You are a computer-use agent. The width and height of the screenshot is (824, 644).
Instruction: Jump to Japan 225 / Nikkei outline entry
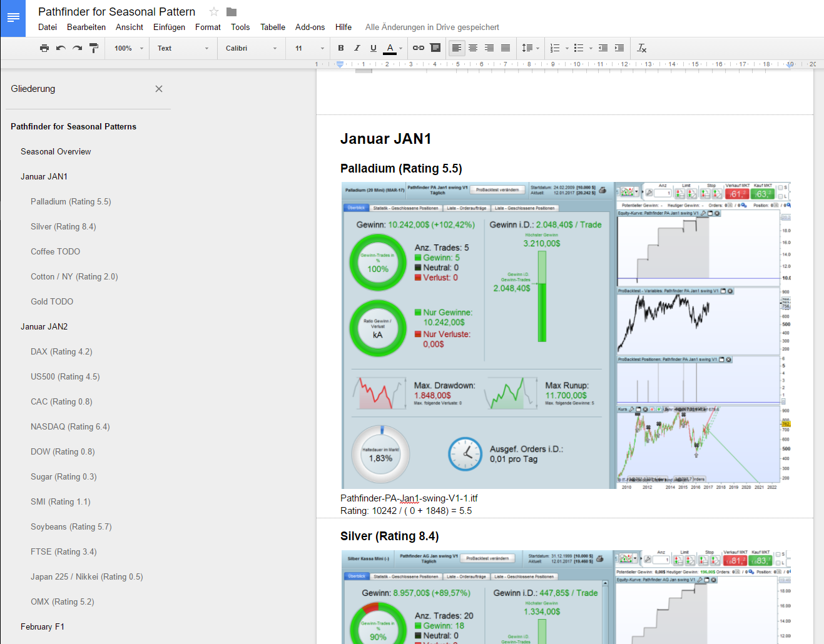click(87, 576)
